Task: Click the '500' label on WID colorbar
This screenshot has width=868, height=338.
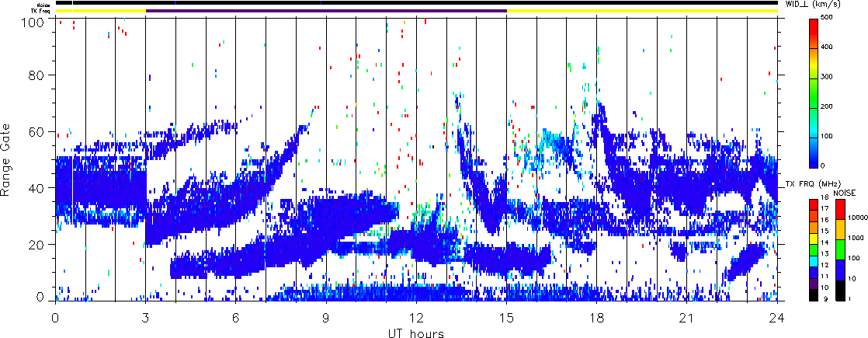Action: click(827, 19)
